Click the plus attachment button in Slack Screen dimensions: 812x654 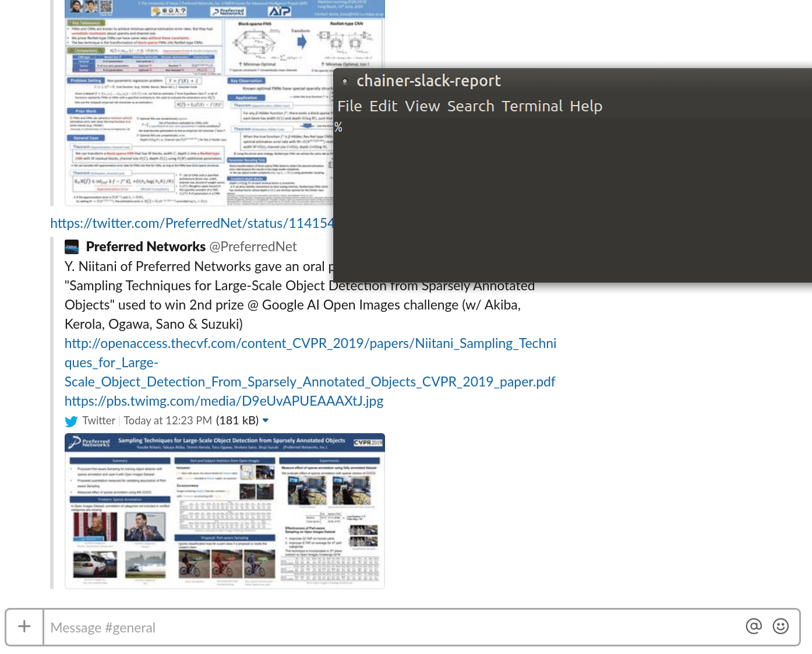24,627
